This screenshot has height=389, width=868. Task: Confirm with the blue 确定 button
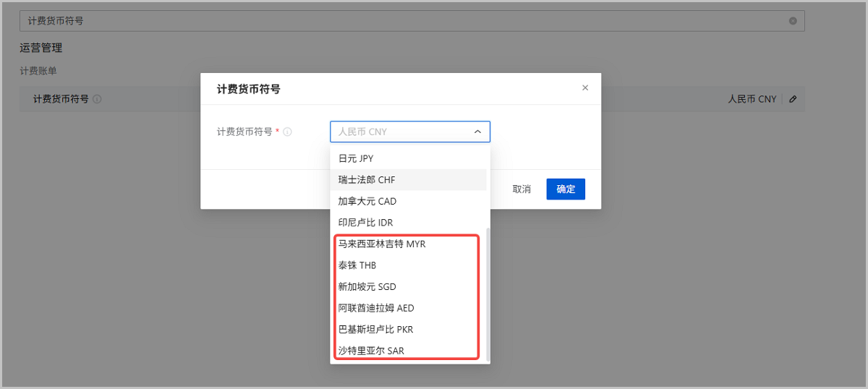(x=566, y=189)
